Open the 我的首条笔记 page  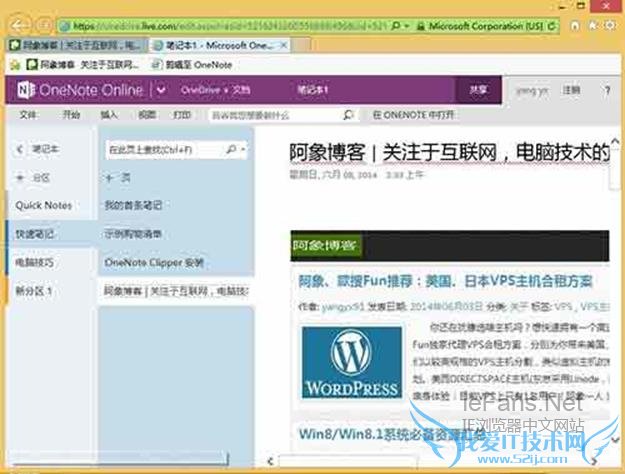pyautogui.click(x=134, y=205)
